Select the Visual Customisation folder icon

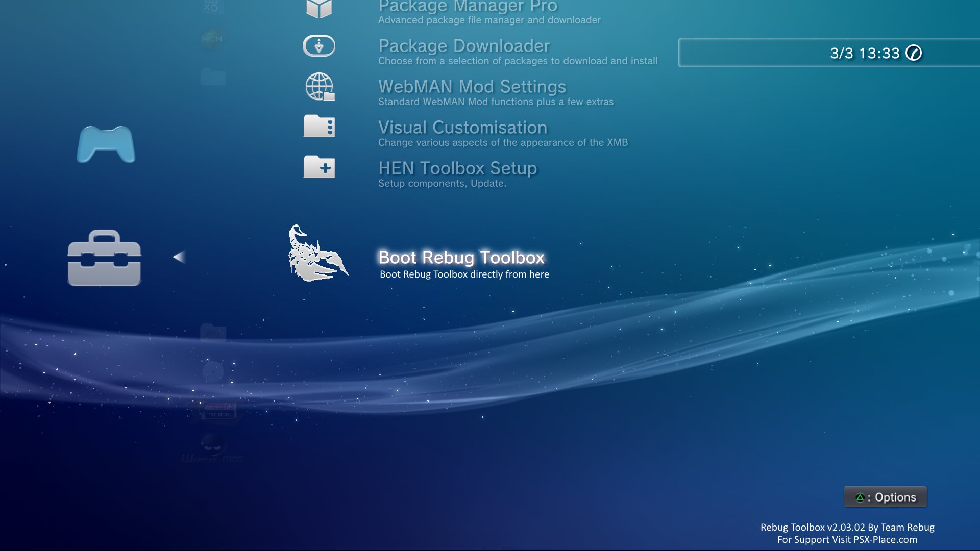click(x=319, y=126)
